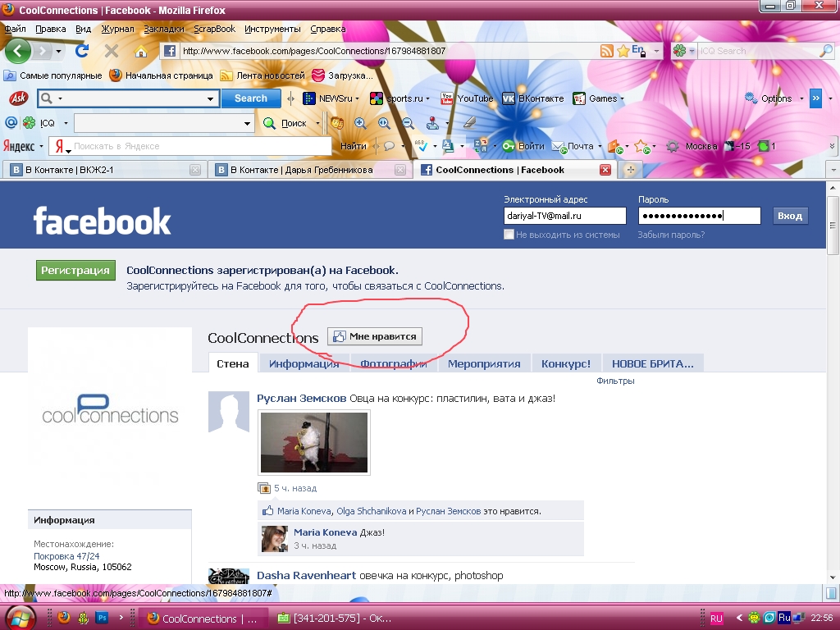Click green Регистрация button

pos(75,271)
